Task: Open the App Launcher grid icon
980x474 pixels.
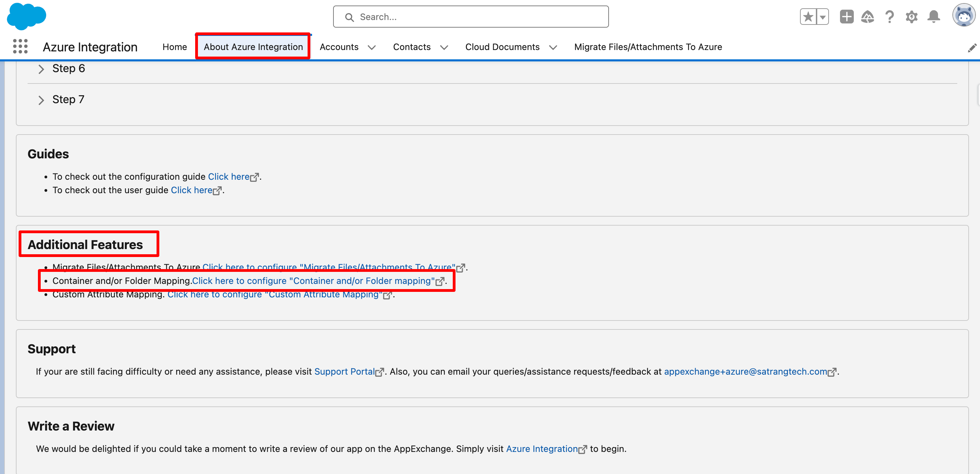Action: (x=20, y=47)
